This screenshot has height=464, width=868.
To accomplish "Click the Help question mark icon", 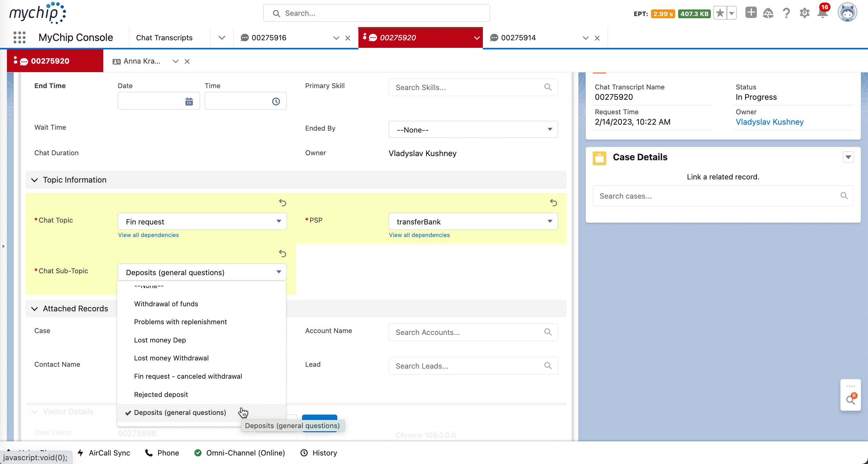I will click(786, 14).
